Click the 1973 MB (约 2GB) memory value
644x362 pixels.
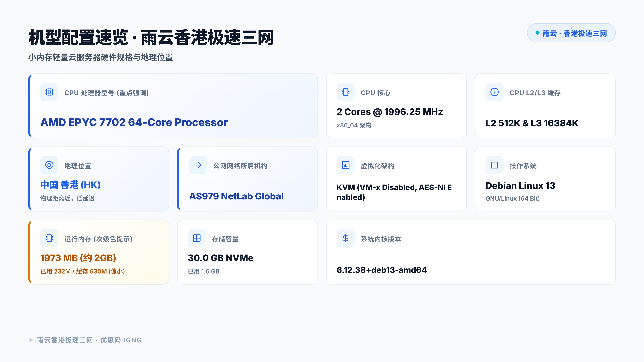tap(78, 258)
